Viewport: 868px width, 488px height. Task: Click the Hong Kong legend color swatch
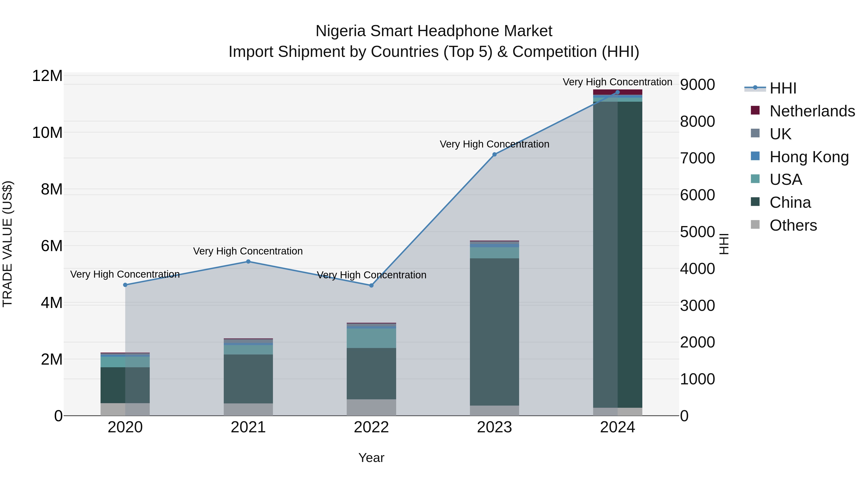coord(755,156)
